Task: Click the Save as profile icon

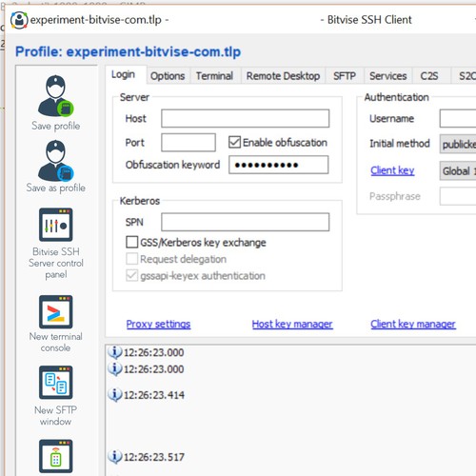Action: (56, 161)
